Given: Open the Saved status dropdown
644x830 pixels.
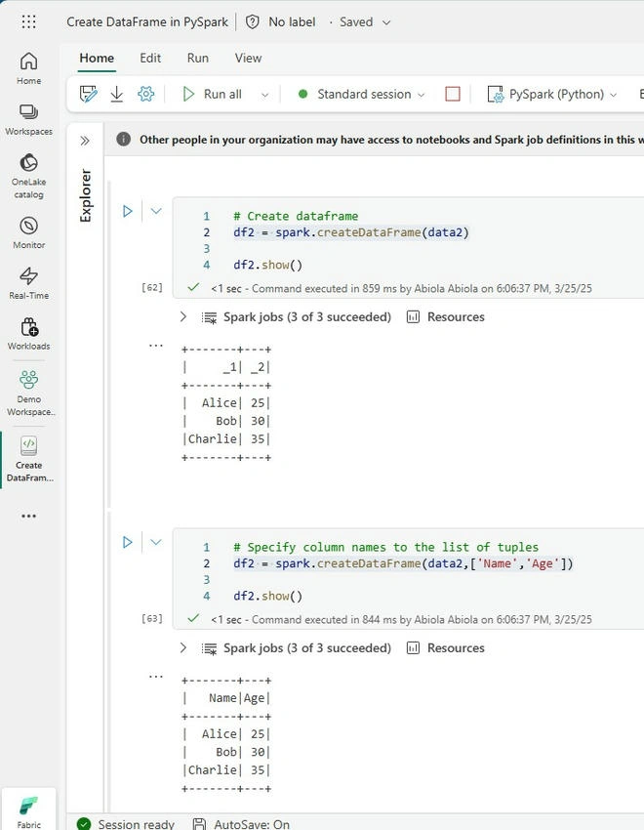Looking at the screenshot, I should 365,22.
